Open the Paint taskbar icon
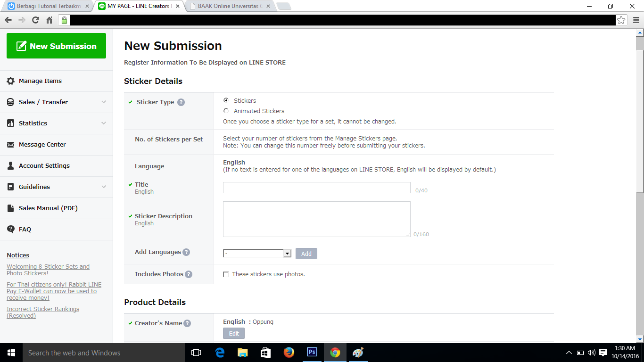Image resolution: width=644 pixels, height=362 pixels. pyautogui.click(x=358, y=353)
